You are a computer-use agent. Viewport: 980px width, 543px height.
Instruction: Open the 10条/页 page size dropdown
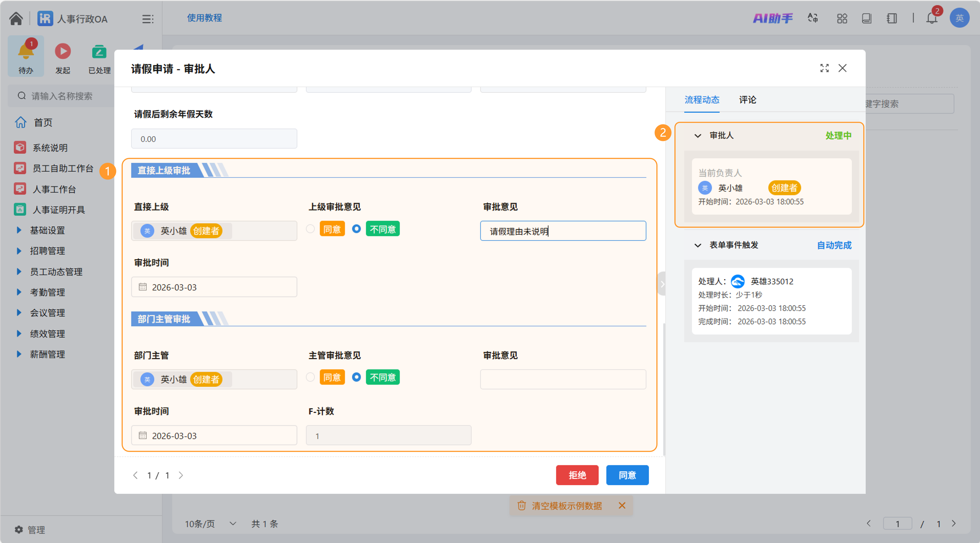[210, 524]
